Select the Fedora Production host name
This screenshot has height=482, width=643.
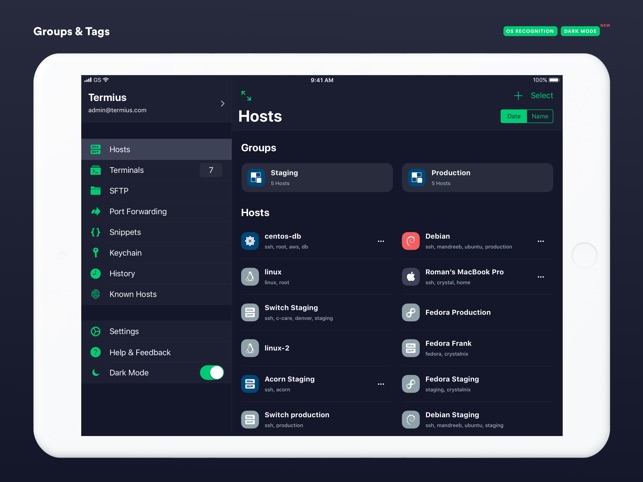[x=458, y=313]
